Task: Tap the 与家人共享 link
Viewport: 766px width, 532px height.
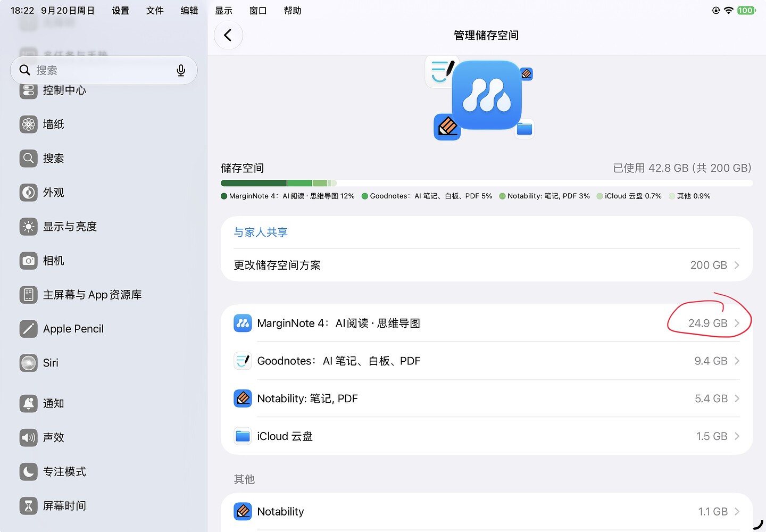Action: pos(261,232)
